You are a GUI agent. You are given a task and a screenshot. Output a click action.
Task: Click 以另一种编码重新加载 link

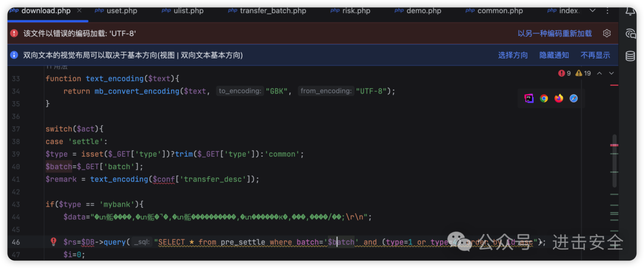(x=555, y=33)
